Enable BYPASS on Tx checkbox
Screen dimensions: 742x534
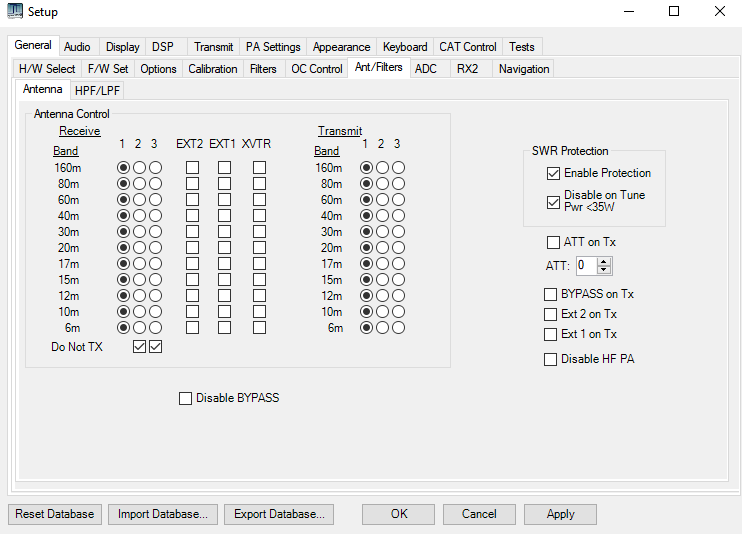tap(589, 294)
